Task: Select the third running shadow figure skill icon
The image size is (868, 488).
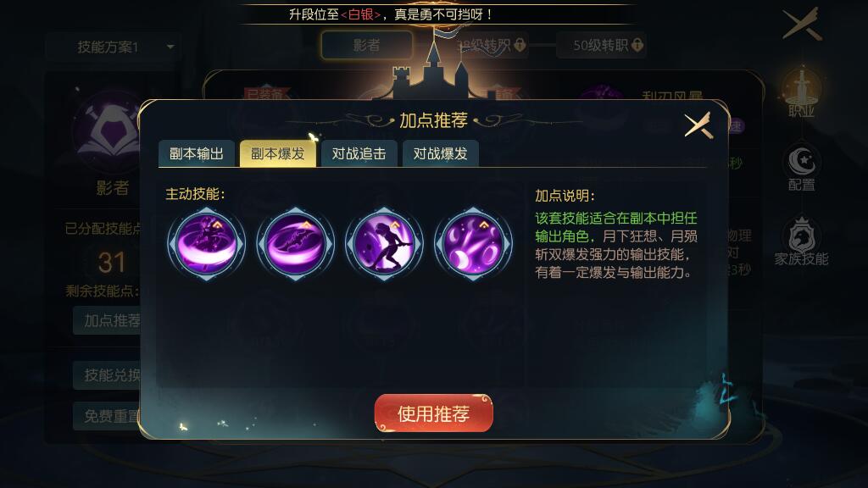Action: coord(384,244)
